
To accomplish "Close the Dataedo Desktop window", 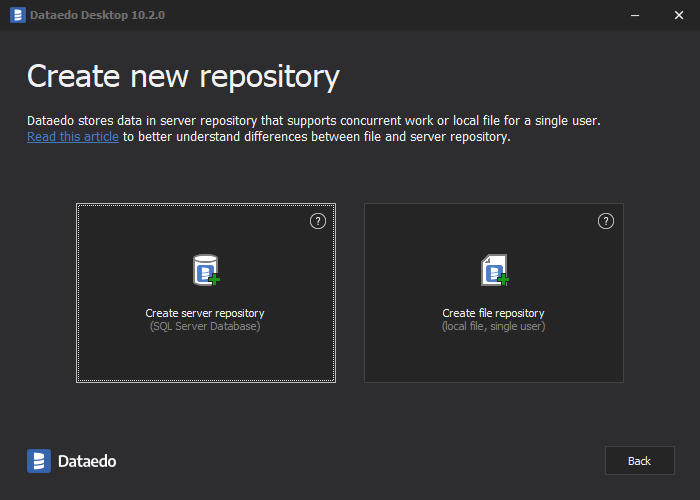I will pyautogui.click(x=679, y=15).
